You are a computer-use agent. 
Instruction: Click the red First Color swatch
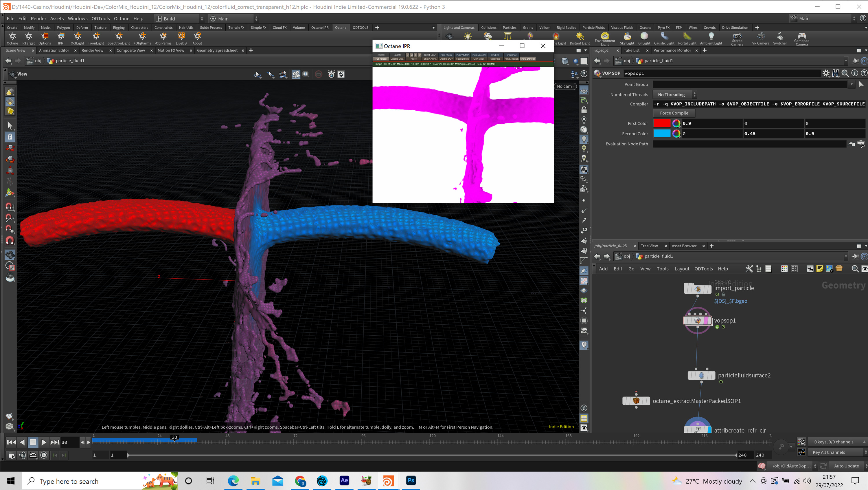pyautogui.click(x=661, y=123)
